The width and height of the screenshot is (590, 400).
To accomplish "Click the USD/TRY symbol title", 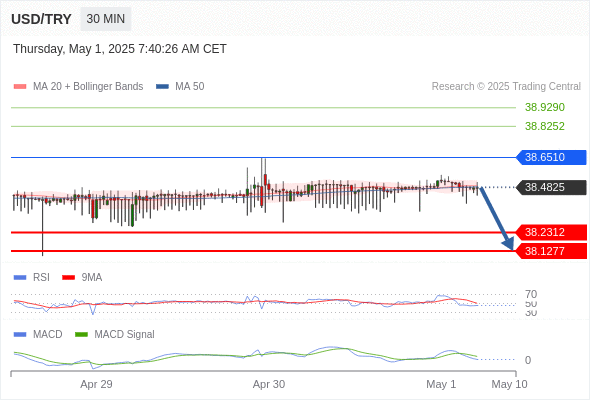I will [x=41, y=19].
